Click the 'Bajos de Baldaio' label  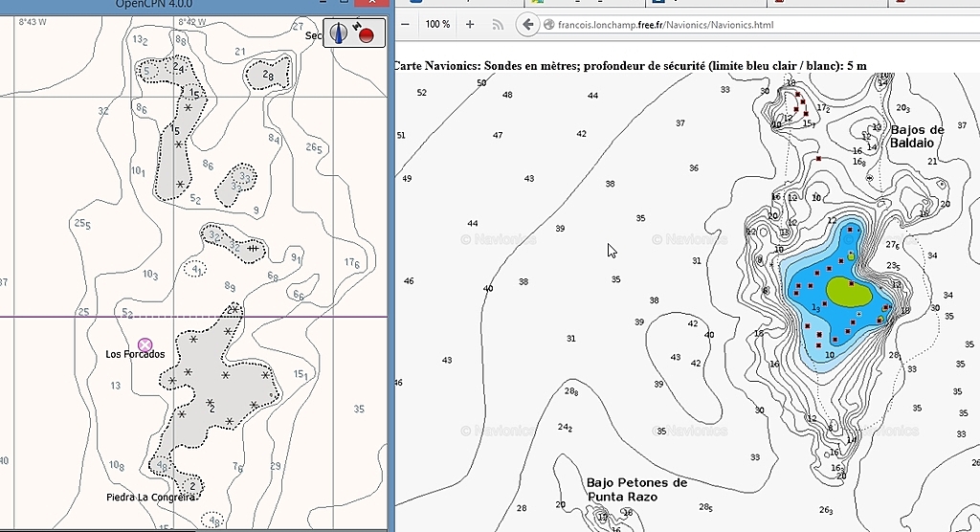916,136
